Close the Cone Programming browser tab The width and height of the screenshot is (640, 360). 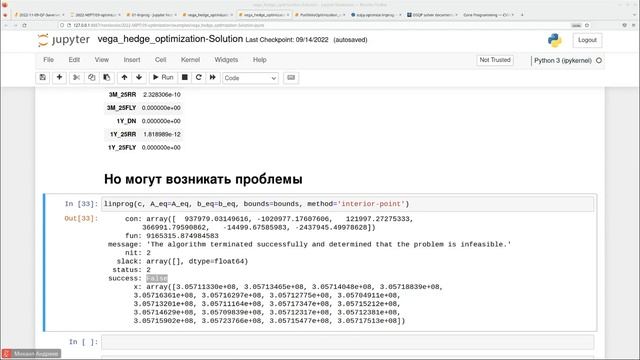point(513,15)
